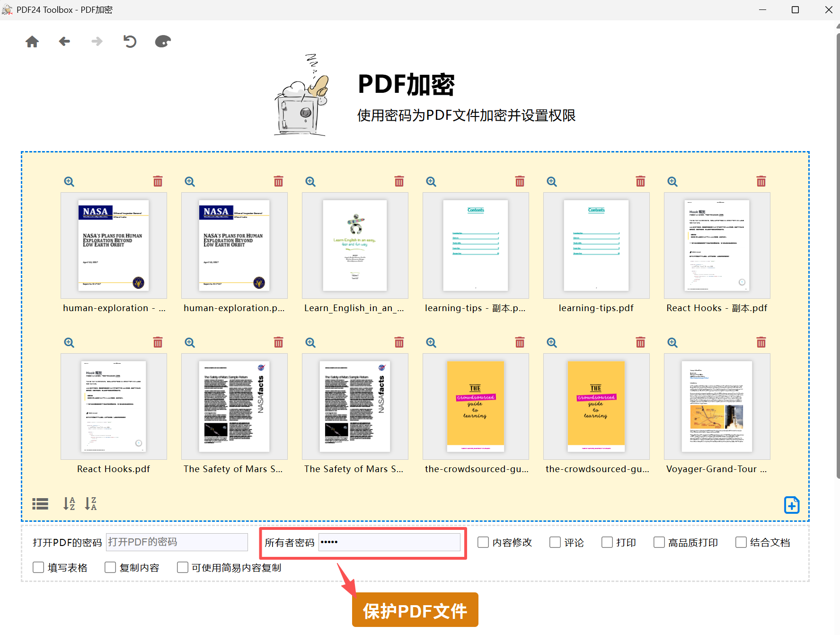Check the 填写表格 option

38,567
